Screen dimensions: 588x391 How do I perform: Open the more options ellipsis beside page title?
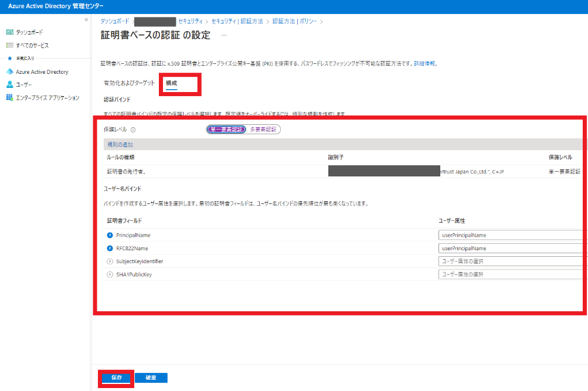coord(224,35)
